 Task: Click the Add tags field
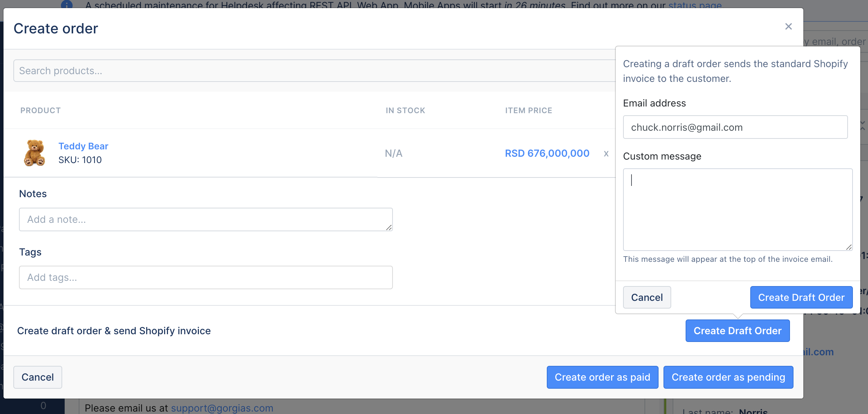coord(205,277)
